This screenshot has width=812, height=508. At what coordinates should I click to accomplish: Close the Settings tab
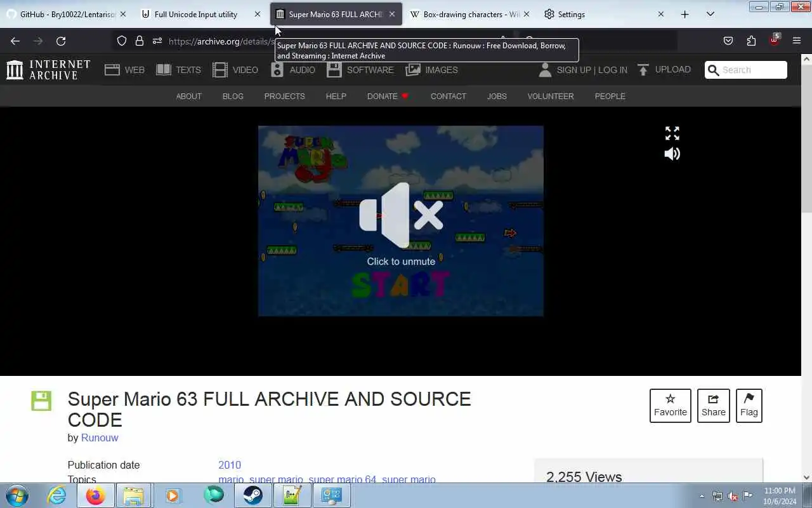click(660, 14)
